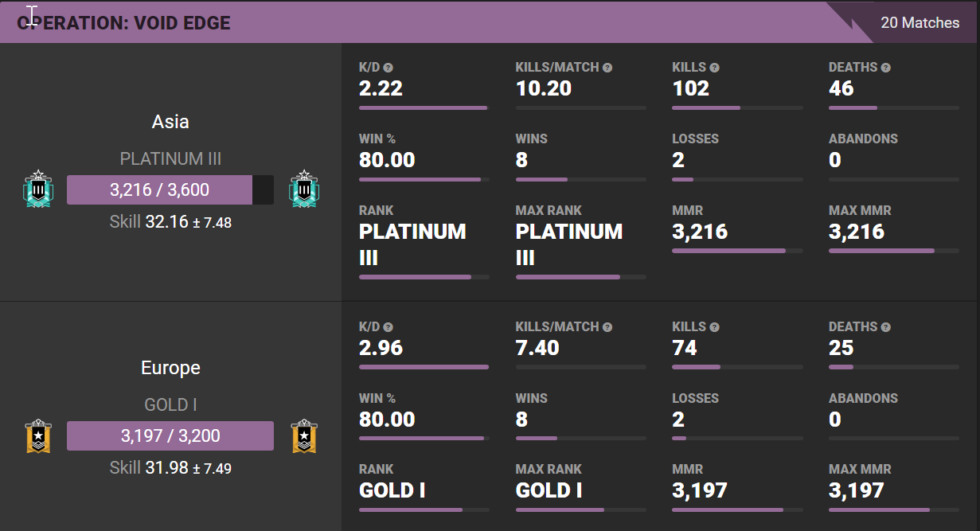Click the Europe Max MMR 3,197 value
980x531 pixels.
(859, 490)
